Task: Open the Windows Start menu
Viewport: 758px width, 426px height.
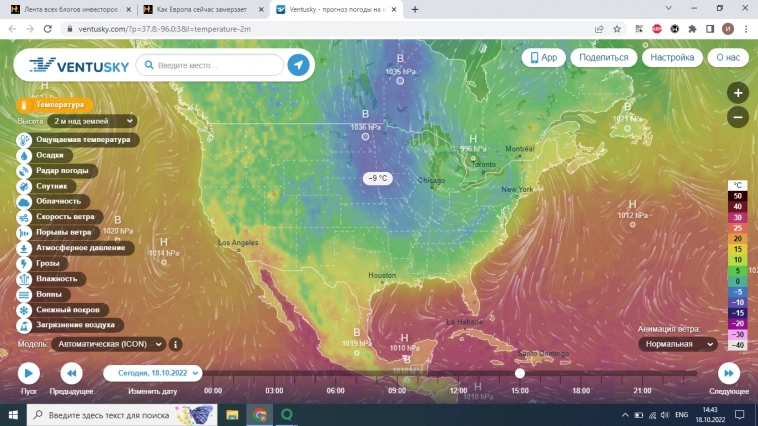Action: point(13,415)
